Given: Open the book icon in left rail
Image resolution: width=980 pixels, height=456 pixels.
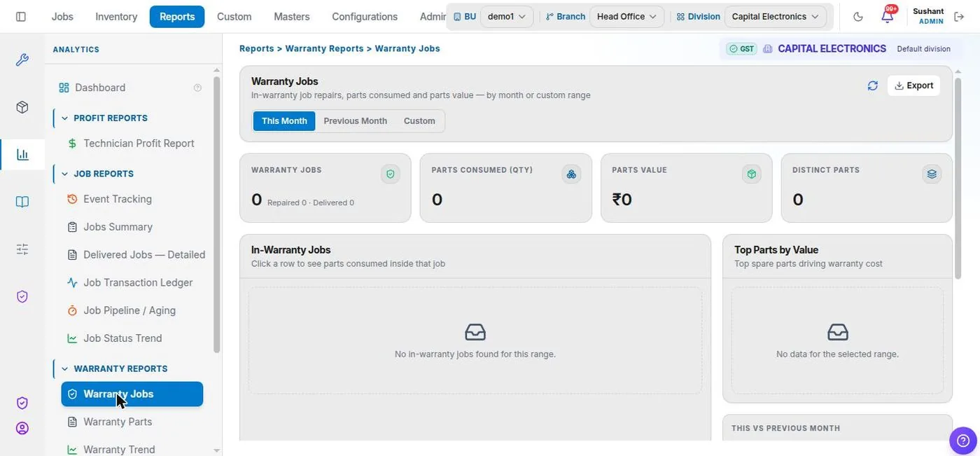Looking at the screenshot, I should point(22,202).
